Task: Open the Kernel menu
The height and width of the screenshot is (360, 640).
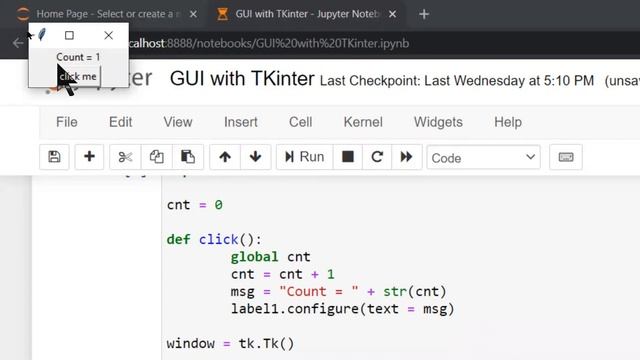Action: tap(363, 122)
